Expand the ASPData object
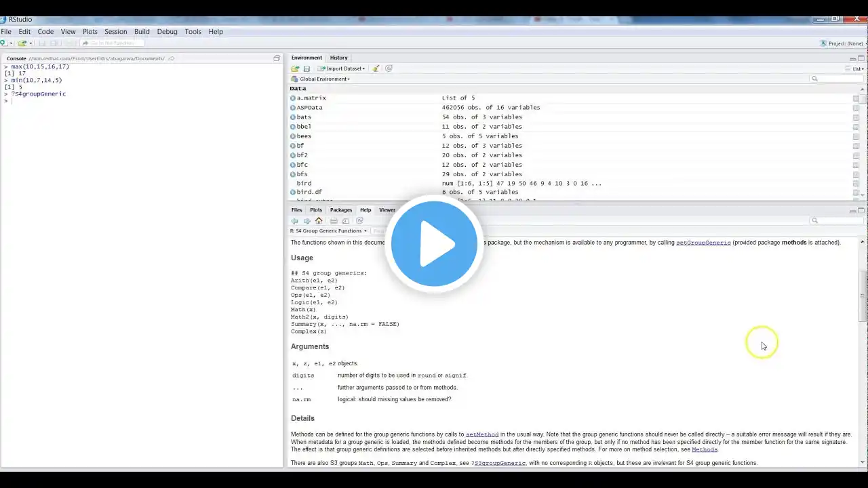 pyautogui.click(x=293, y=108)
